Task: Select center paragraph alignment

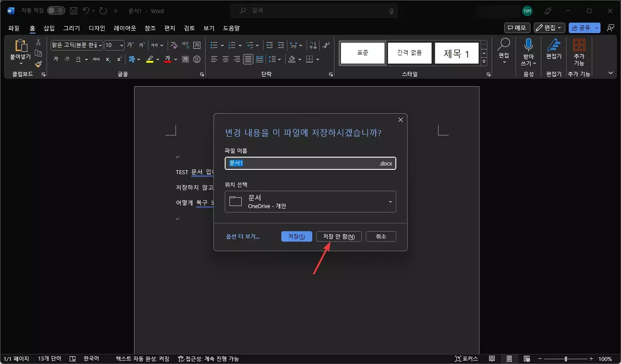Action: [x=225, y=59]
